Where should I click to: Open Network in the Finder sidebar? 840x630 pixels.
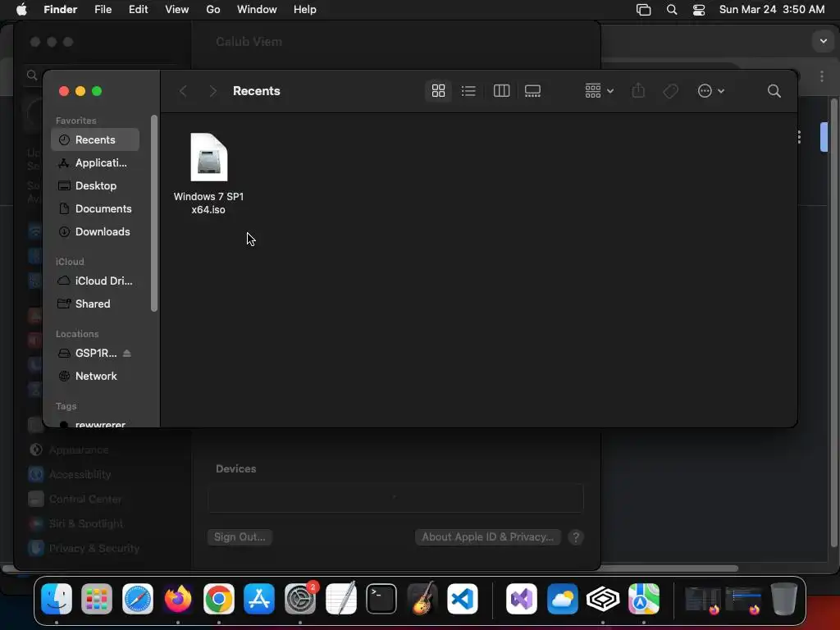pos(95,376)
